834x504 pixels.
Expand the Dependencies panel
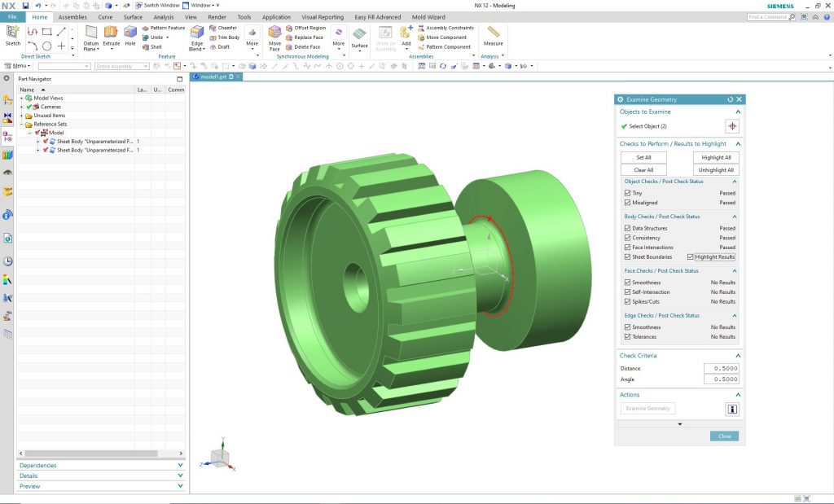(x=180, y=466)
